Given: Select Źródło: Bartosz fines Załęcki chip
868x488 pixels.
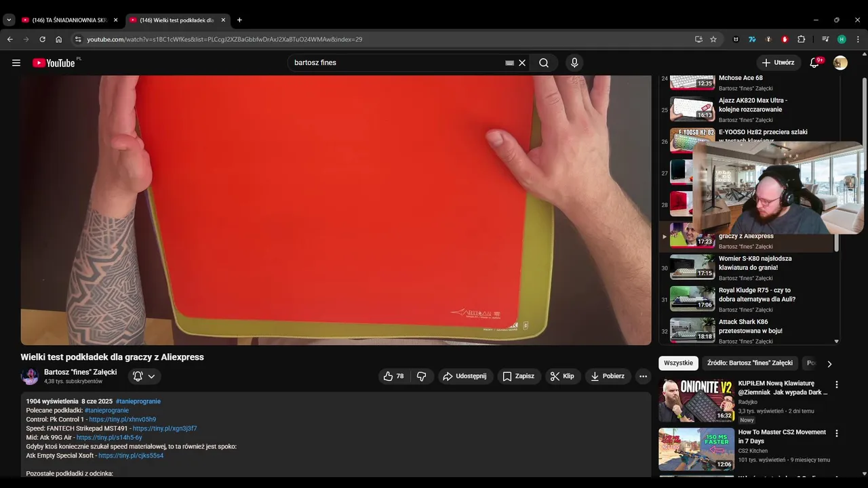Looking at the screenshot, I should coord(749,363).
